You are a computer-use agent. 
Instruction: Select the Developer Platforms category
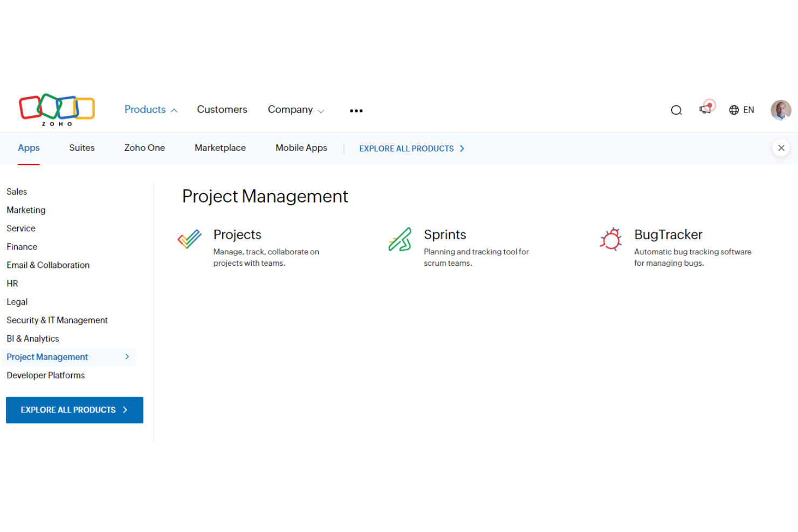coord(46,375)
